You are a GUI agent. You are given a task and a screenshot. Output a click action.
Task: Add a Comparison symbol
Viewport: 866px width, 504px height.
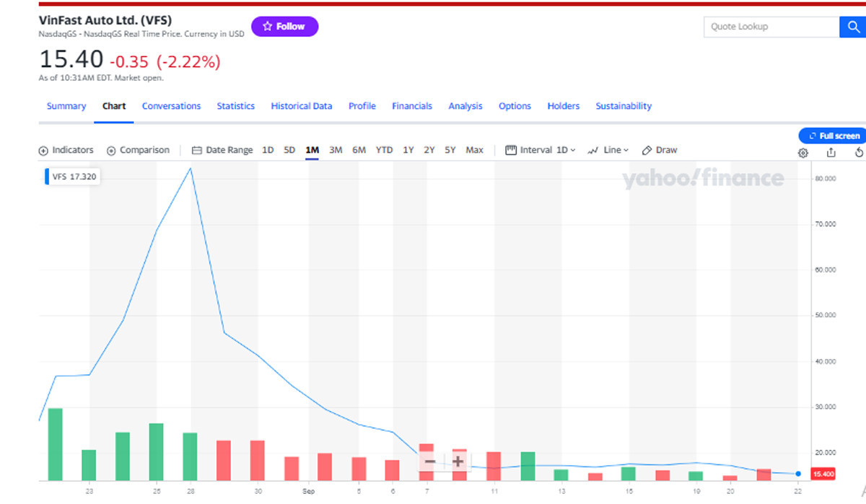[x=138, y=150]
